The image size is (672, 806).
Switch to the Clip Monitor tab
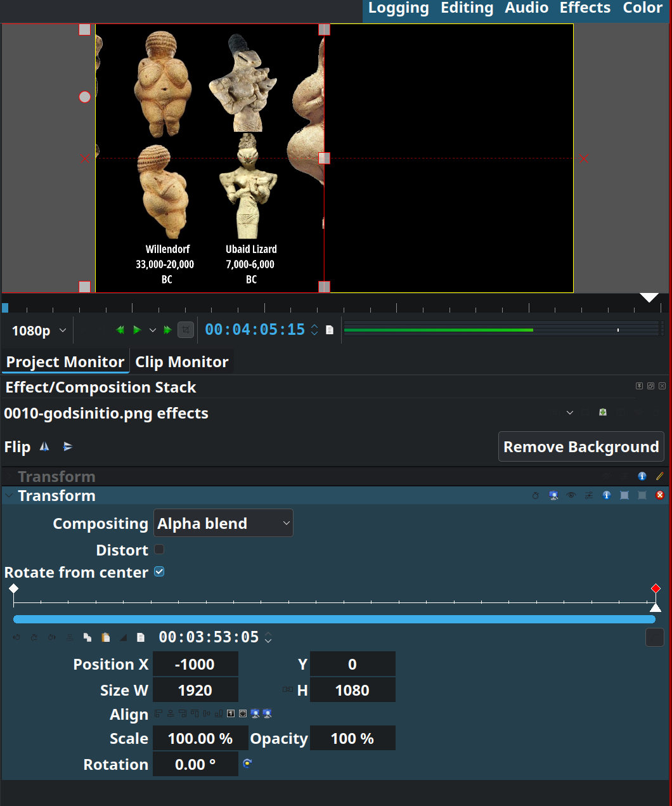click(181, 362)
